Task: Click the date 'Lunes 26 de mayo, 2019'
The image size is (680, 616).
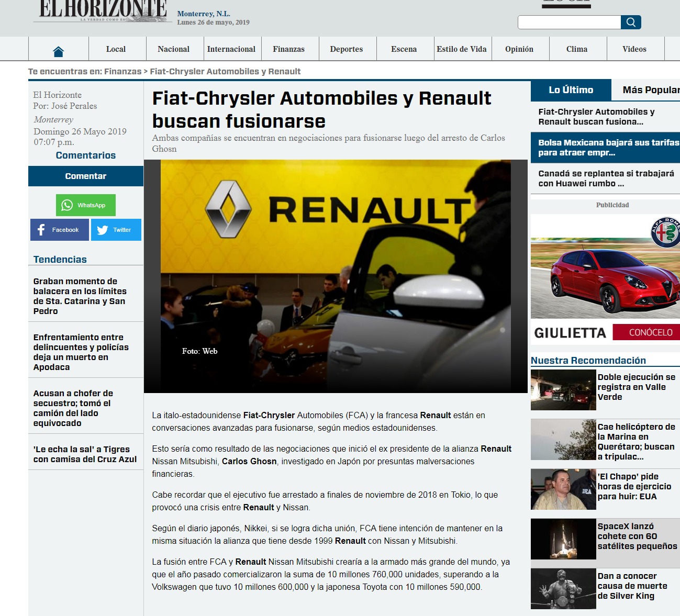Action: [213, 22]
